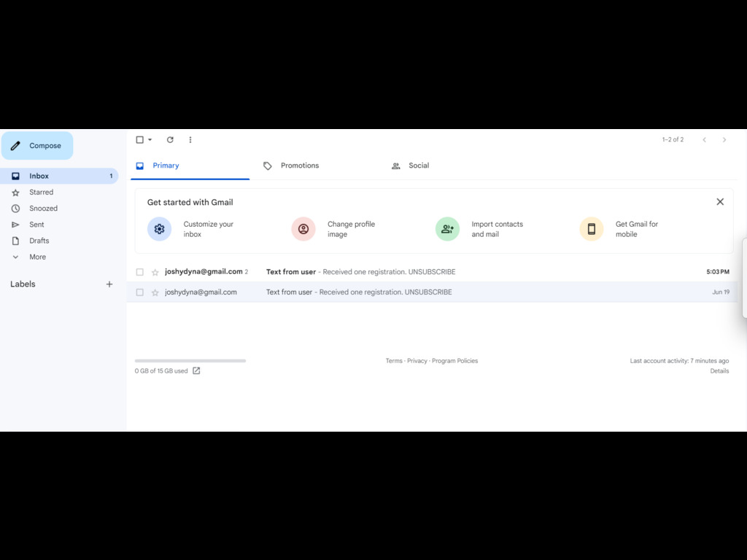Screen dimensions: 747x560
Task: Click the Get Gmail for mobile icon
Action: (x=591, y=229)
